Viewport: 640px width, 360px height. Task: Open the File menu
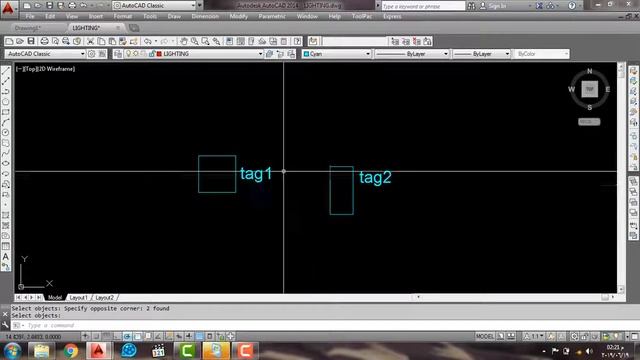(x=30, y=16)
